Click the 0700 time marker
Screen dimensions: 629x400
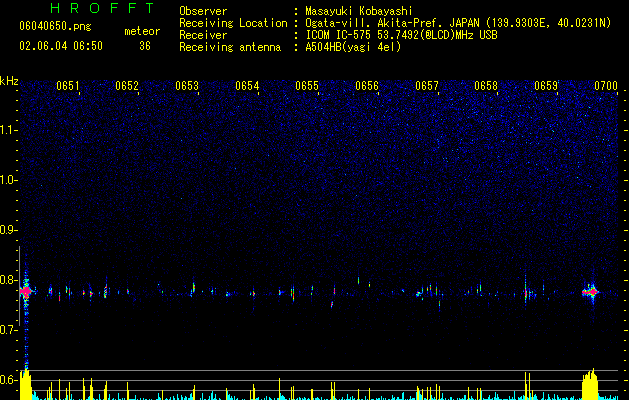click(606, 86)
